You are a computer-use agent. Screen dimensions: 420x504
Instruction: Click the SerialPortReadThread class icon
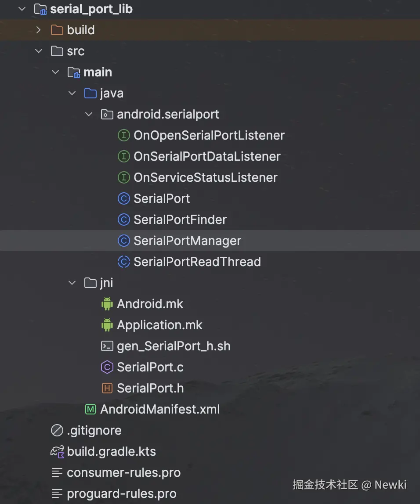124,262
